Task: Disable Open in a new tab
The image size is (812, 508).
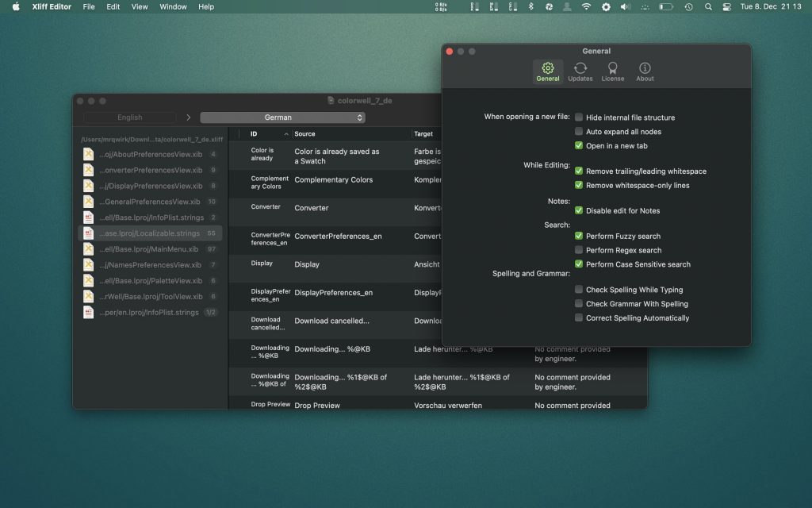Action: point(579,144)
